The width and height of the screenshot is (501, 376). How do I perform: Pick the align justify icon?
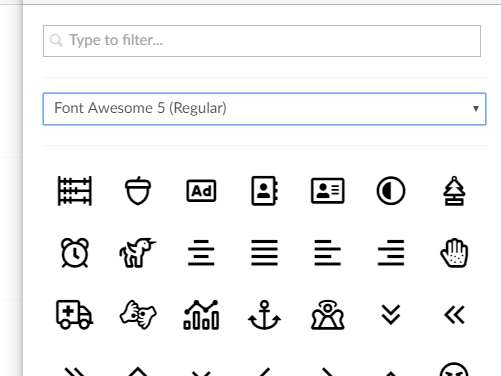(264, 253)
